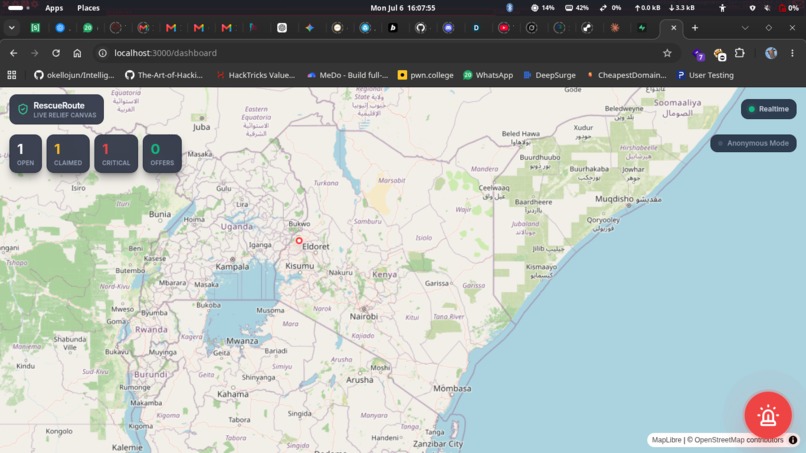This screenshot has height=453, width=806.
Task: Click the Kisumu map label
Action: (x=300, y=266)
